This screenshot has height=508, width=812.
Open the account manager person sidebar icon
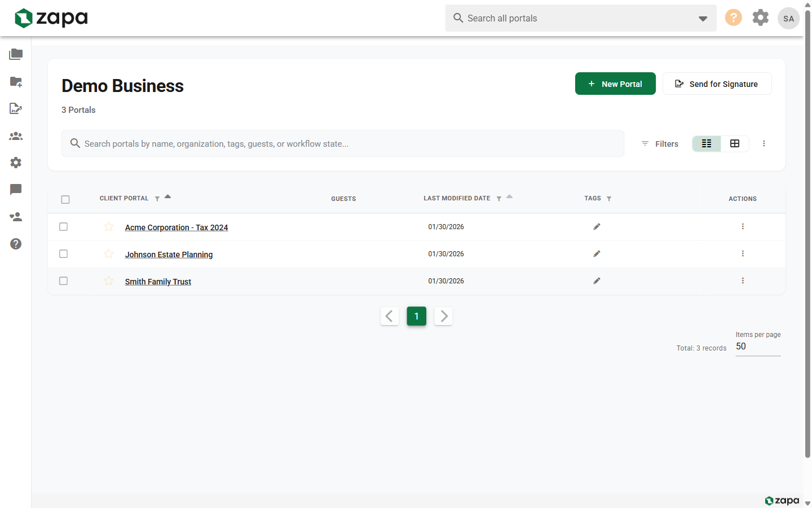point(16,217)
